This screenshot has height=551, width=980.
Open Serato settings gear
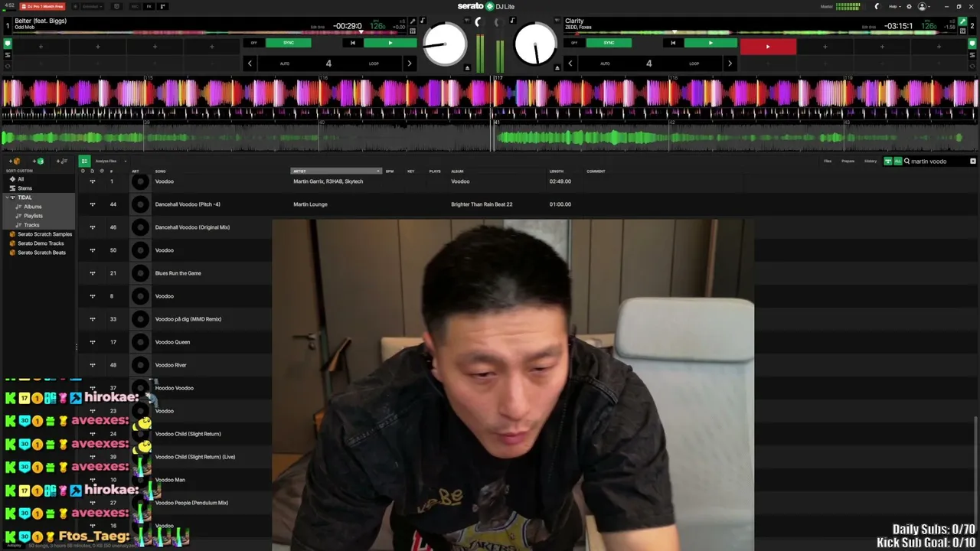tap(909, 6)
